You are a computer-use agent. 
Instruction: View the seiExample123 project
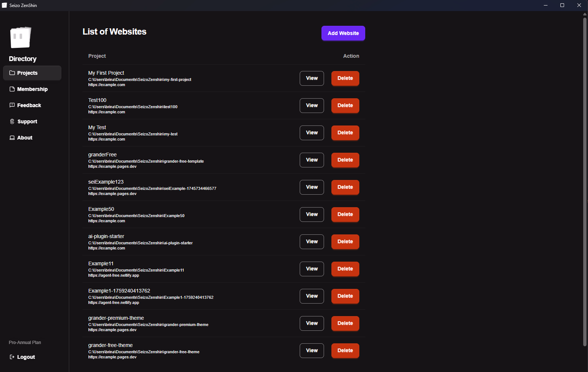(312, 187)
